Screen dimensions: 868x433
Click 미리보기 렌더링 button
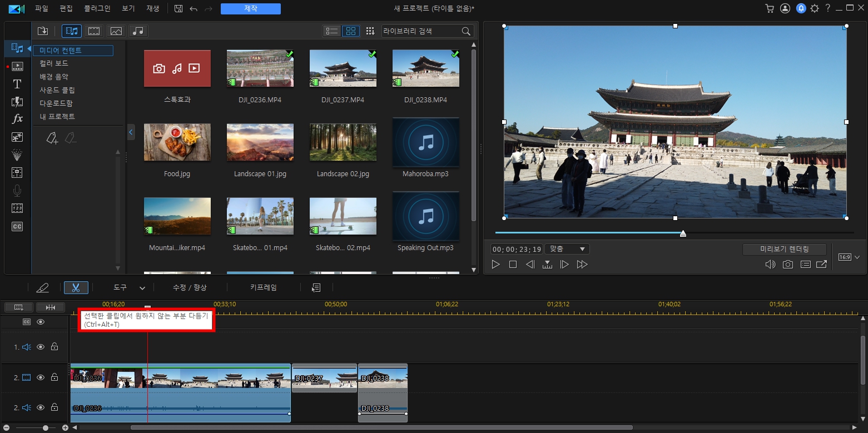pyautogui.click(x=784, y=249)
